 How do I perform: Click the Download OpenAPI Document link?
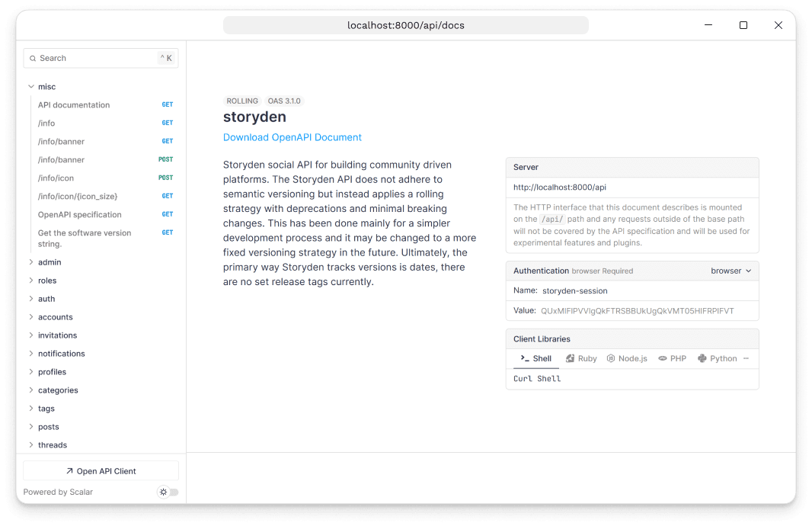(292, 136)
